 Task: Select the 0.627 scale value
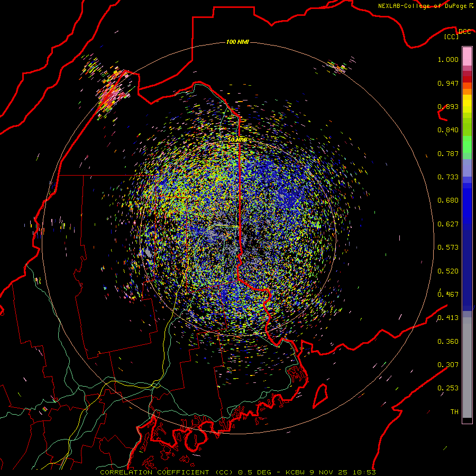click(448, 224)
